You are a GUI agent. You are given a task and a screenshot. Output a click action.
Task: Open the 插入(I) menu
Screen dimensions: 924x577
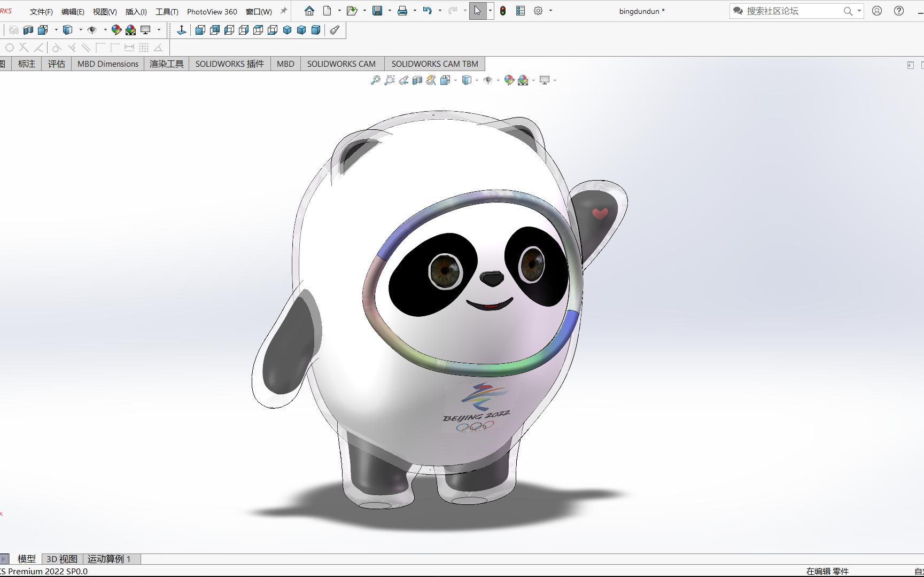point(136,11)
